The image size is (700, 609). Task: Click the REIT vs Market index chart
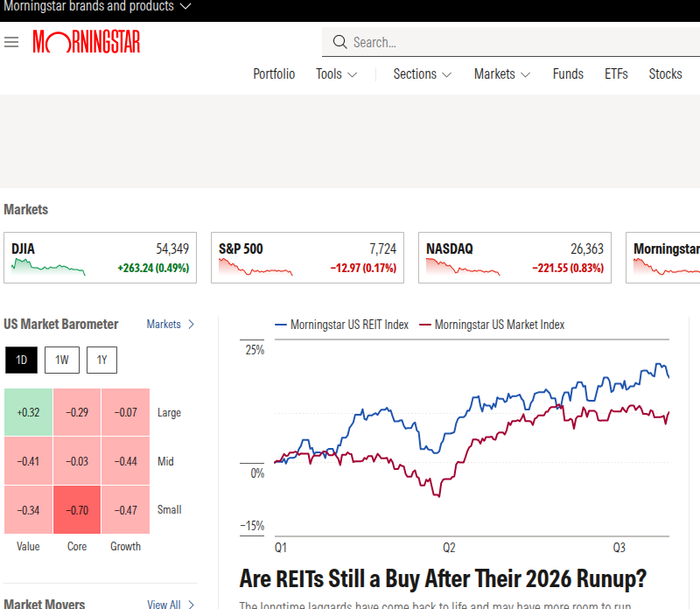tap(454, 437)
